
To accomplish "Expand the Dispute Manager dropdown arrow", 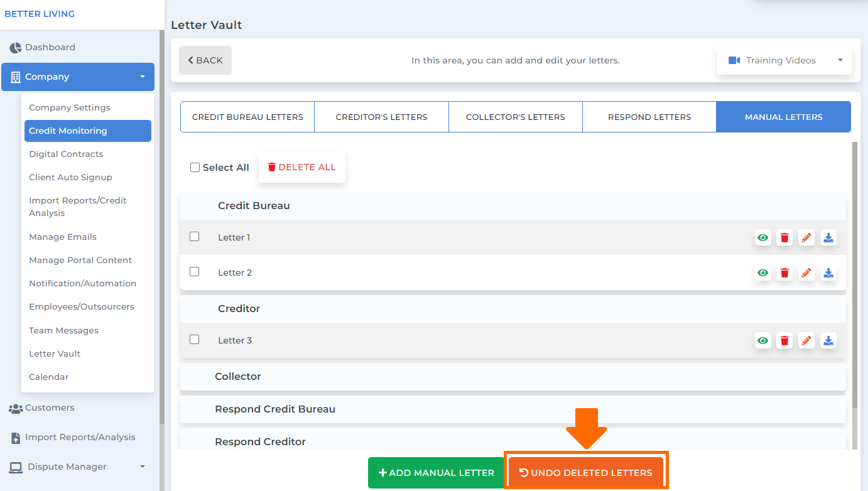I will point(143,467).
